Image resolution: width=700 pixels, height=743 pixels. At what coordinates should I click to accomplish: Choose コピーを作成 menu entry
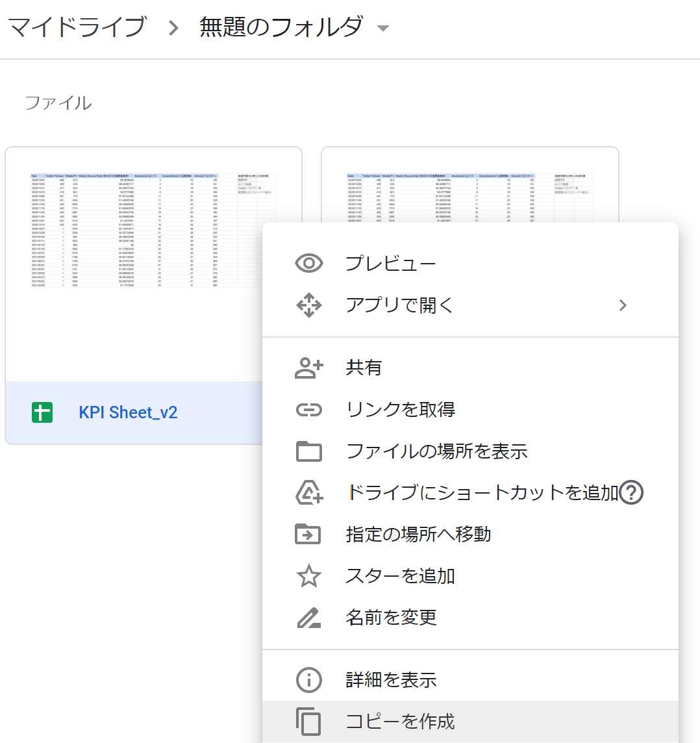coord(470,722)
